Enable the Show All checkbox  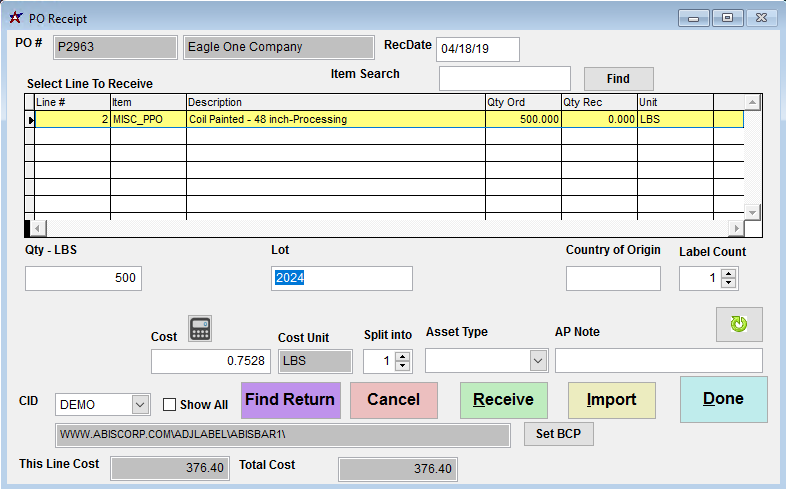tap(170, 405)
